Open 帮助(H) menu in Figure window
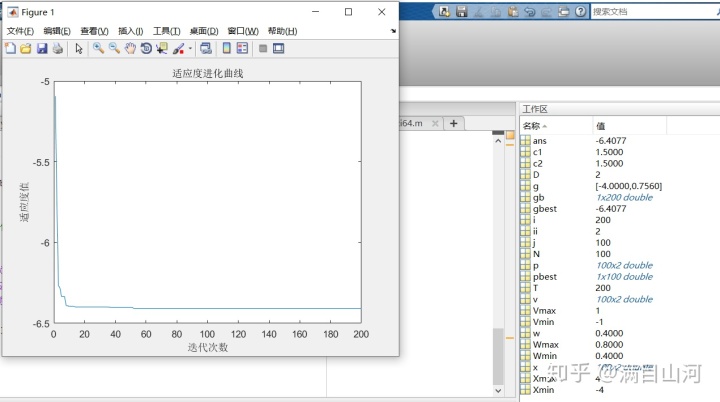Screen dimensions: 720x402 (282, 31)
